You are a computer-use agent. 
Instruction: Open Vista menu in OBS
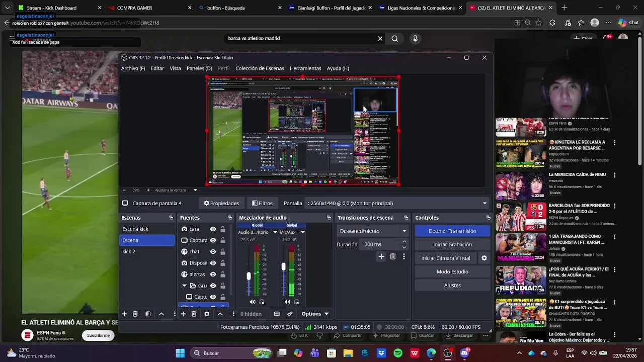pos(176,68)
